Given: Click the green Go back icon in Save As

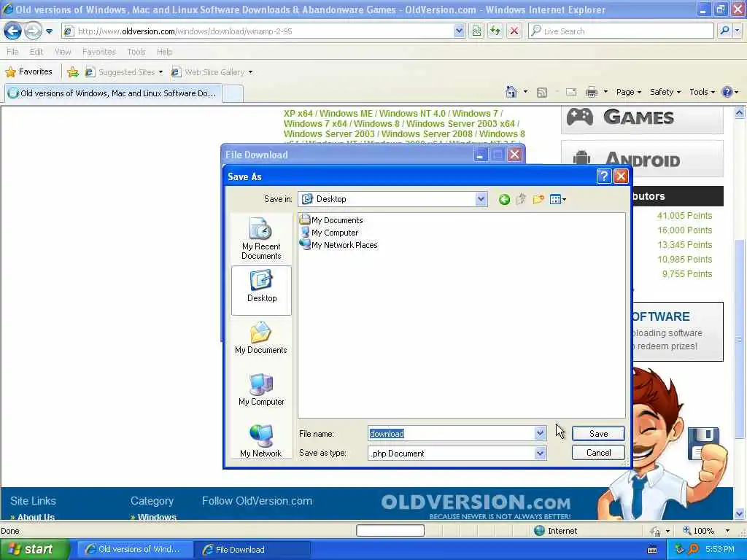Looking at the screenshot, I should (x=505, y=200).
